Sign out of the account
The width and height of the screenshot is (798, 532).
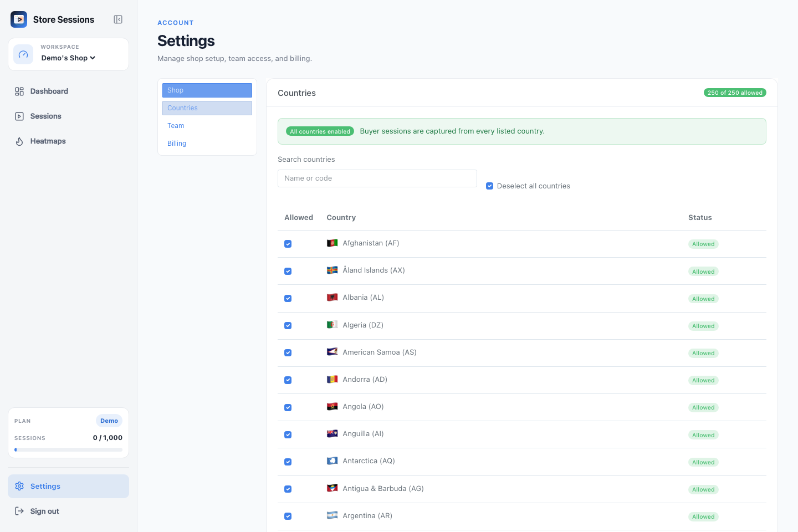[68, 511]
